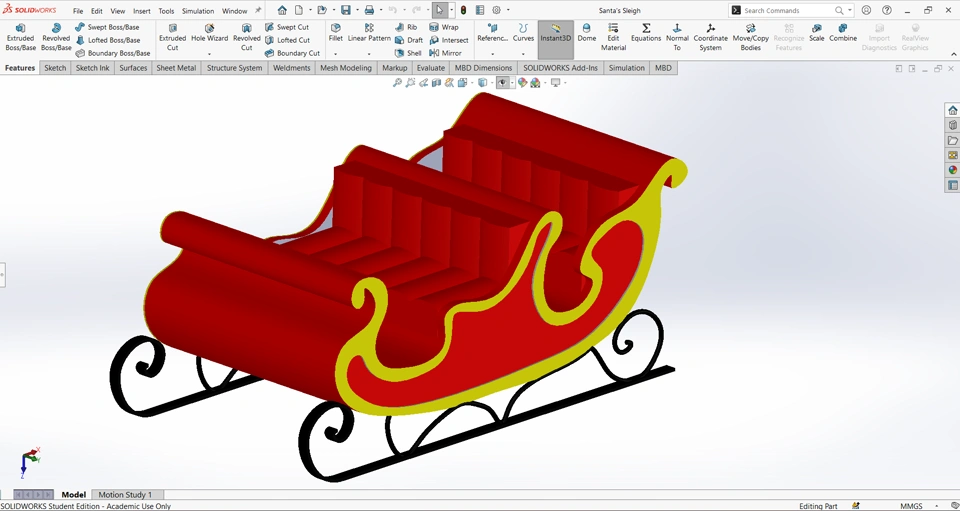Viewport: 960px width, 511px height.
Task: Click the Apply Scene icon
Action: click(535, 83)
